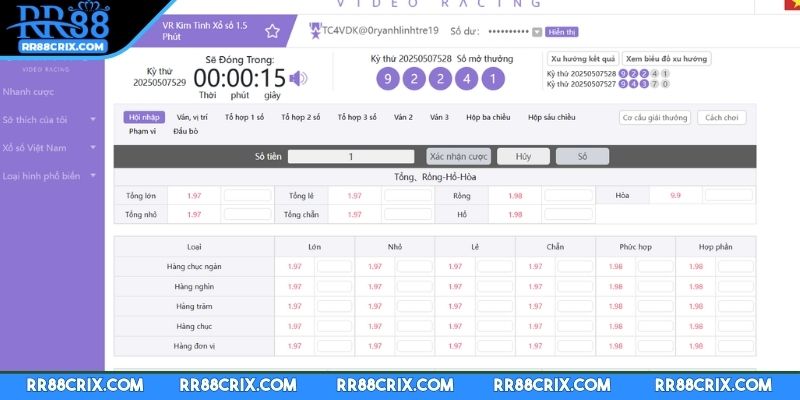
Task: Open Xu hướng kết quả
Action: pos(583,59)
